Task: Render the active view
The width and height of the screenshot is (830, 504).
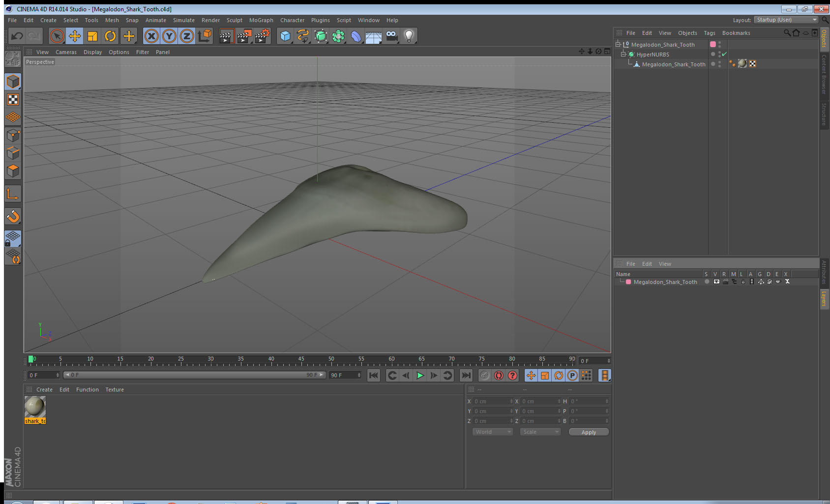Action: 226,36
